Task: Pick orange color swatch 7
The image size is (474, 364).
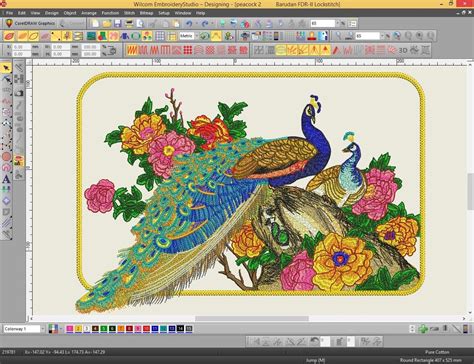Action: coord(121,329)
